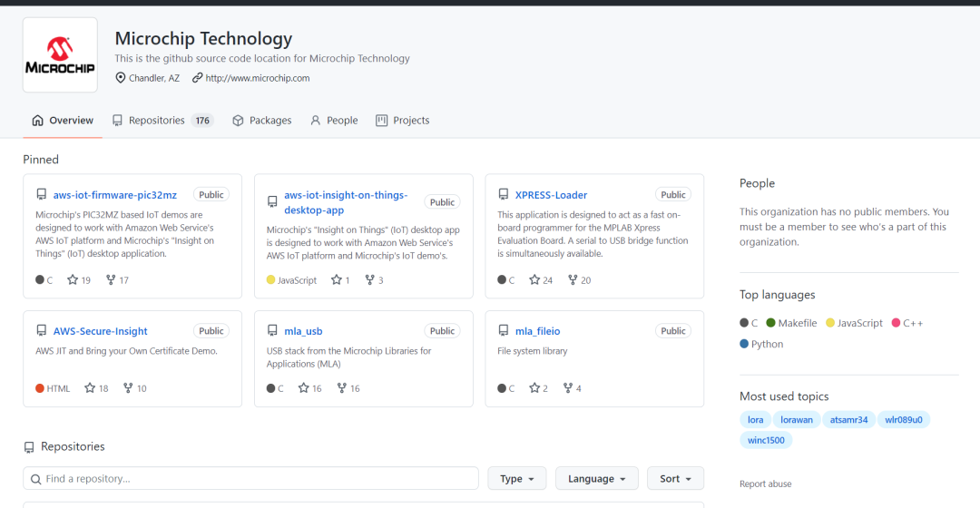Expand the Sort dropdown
980x508 pixels.
[x=676, y=479]
